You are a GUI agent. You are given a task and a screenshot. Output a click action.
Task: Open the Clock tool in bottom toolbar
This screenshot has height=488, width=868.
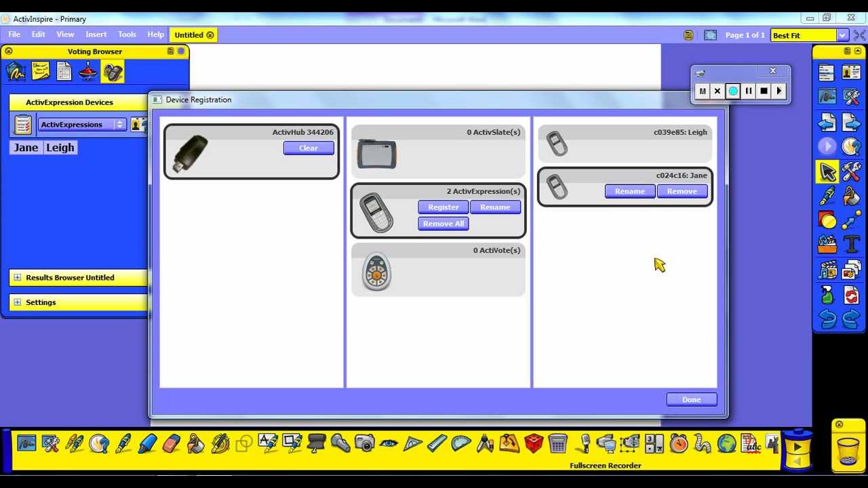679,443
